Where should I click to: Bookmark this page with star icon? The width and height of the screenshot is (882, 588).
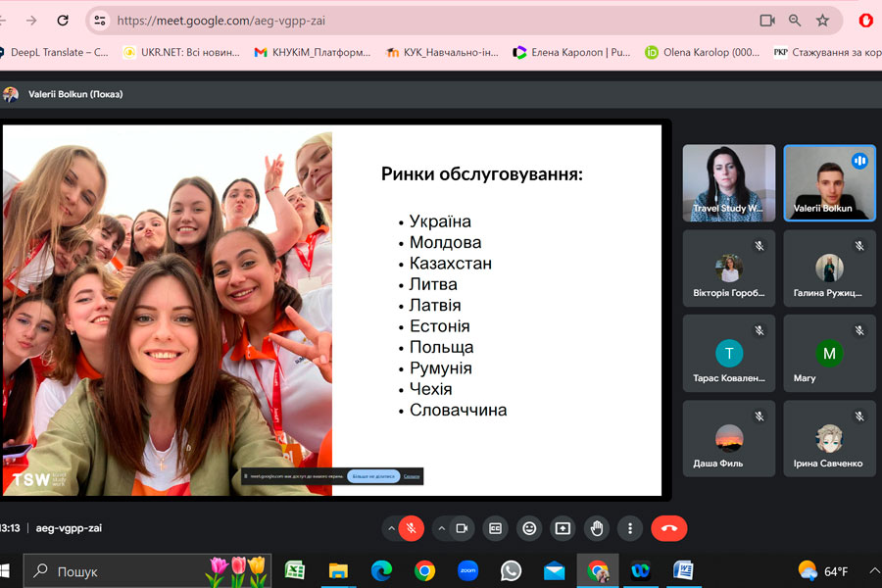(822, 20)
